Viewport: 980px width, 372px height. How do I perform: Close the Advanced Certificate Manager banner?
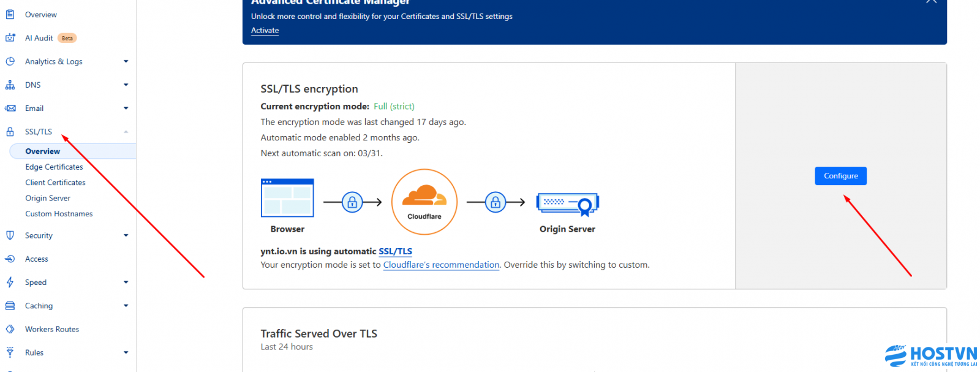pos(931,2)
